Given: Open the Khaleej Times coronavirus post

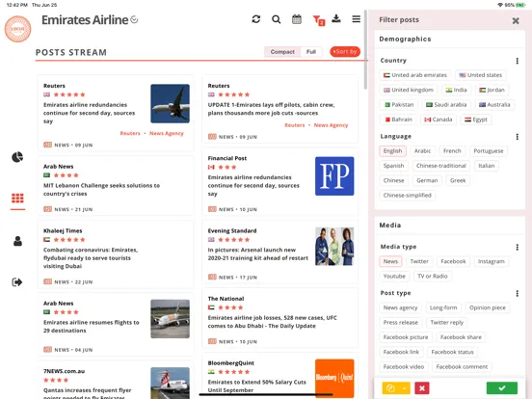Looking at the screenshot, I should pos(116,253).
